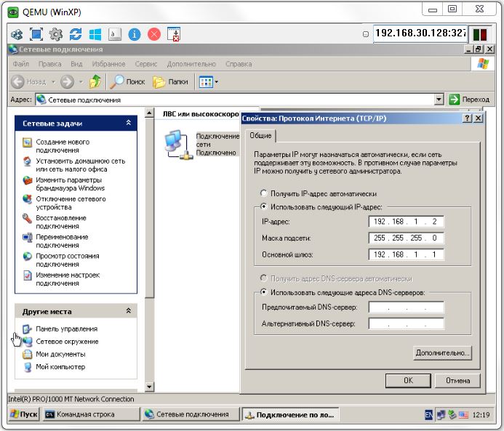504x431 pixels.
Task: Select Получить IP-адрес автоматически radio
Action: 264,193
